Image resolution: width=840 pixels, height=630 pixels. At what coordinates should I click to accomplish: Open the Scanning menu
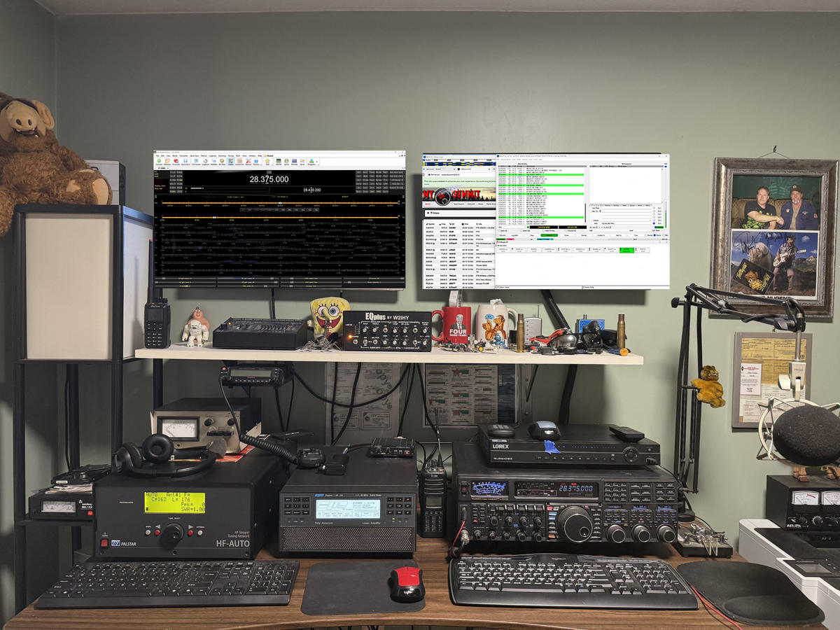(x=222, y=156)
